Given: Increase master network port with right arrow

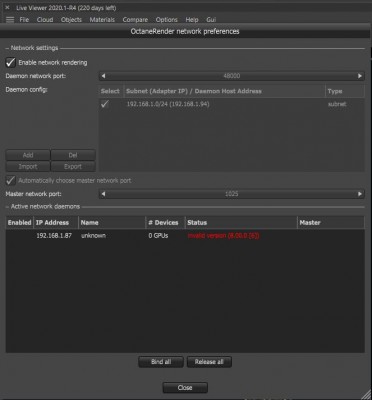Looking at the screenshot, I should 360,194.
